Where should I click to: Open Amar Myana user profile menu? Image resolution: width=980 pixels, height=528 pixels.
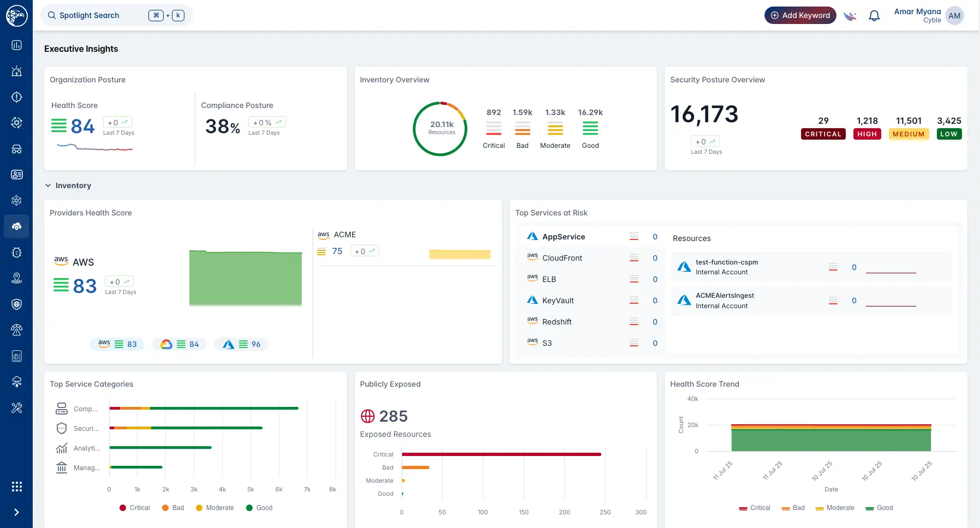click(x=954, y=16)
